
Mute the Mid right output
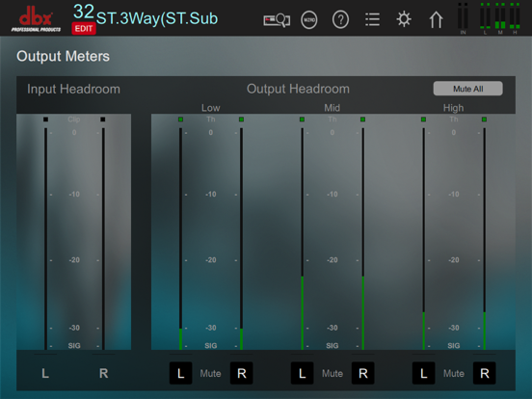click(x=363, y=373)
